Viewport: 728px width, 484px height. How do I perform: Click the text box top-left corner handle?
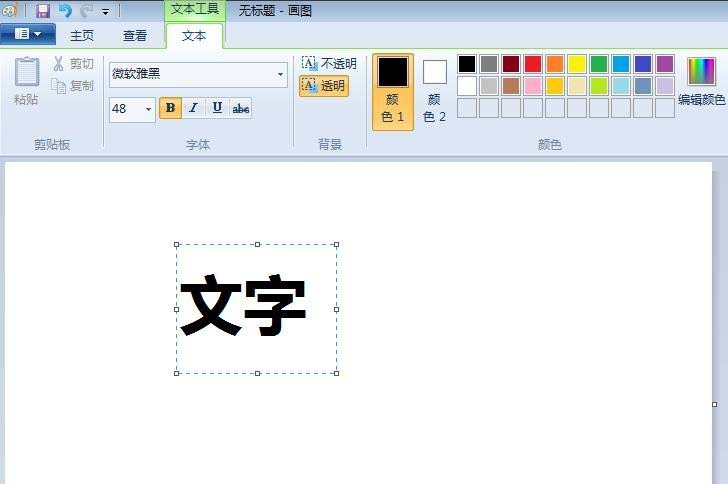(x=176, y=244)
